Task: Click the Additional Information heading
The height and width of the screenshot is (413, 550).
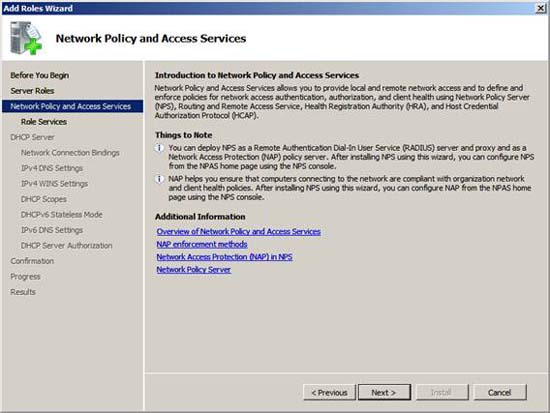Action: tap(200, 217)
